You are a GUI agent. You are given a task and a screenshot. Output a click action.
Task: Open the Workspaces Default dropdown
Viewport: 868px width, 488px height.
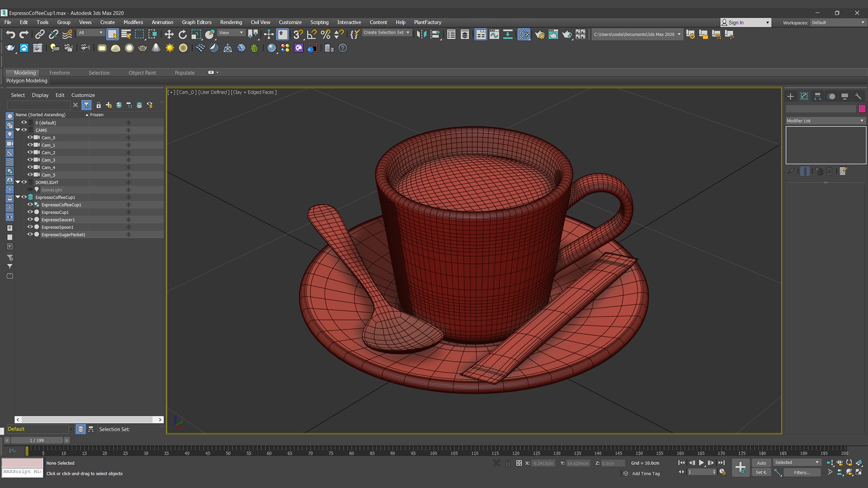838,23
